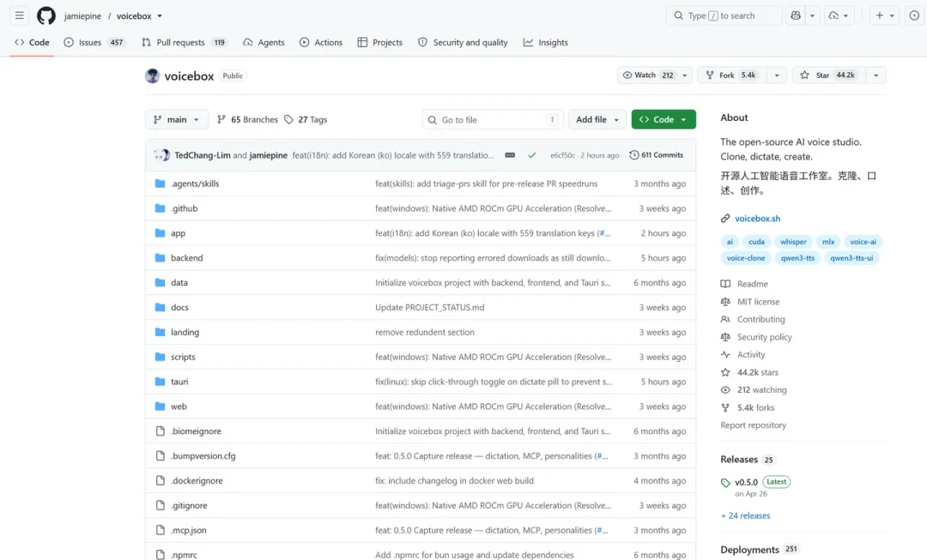This screenshot has height=560, width=927.
Task: Go to GitHub home via Octocat logo
Action: pos(46,15)
